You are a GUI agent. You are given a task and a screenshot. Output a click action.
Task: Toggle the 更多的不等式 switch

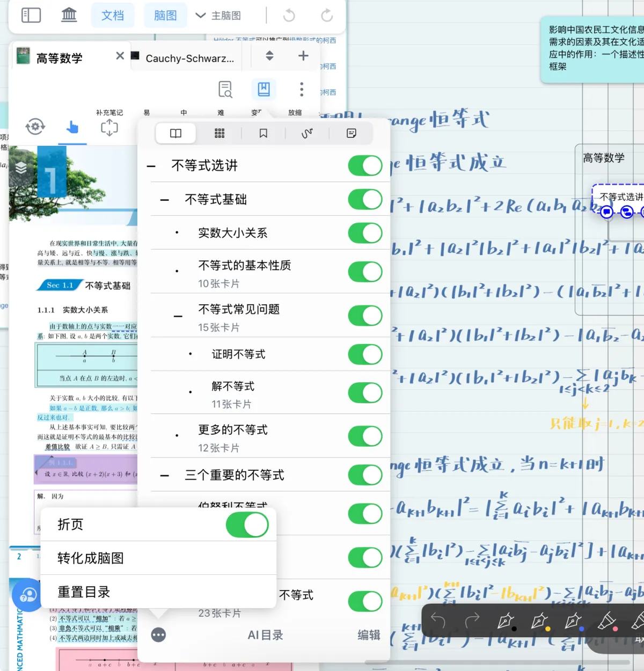tap(365, 436)
